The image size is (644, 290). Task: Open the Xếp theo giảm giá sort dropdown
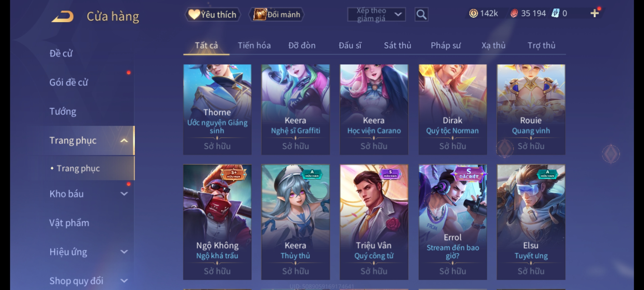376,15
